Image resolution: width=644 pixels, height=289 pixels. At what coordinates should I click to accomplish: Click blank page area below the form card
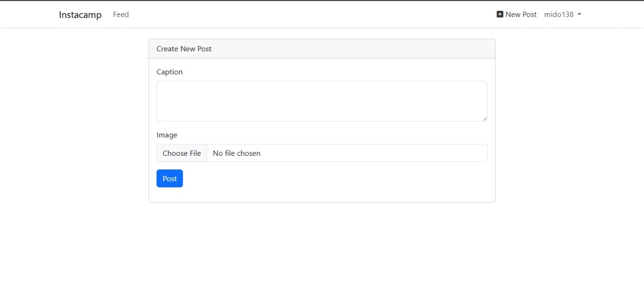[322, 246]
